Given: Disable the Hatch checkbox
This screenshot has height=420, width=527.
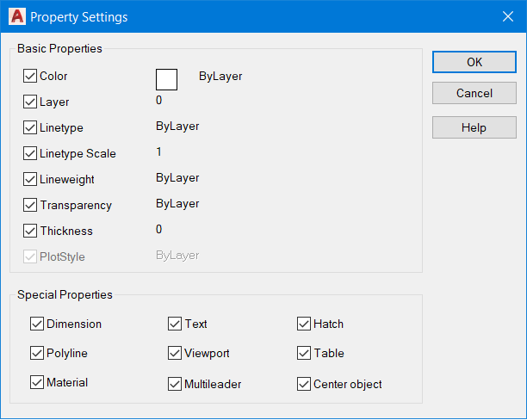Looking at the screenshot, I should point(304,324).
